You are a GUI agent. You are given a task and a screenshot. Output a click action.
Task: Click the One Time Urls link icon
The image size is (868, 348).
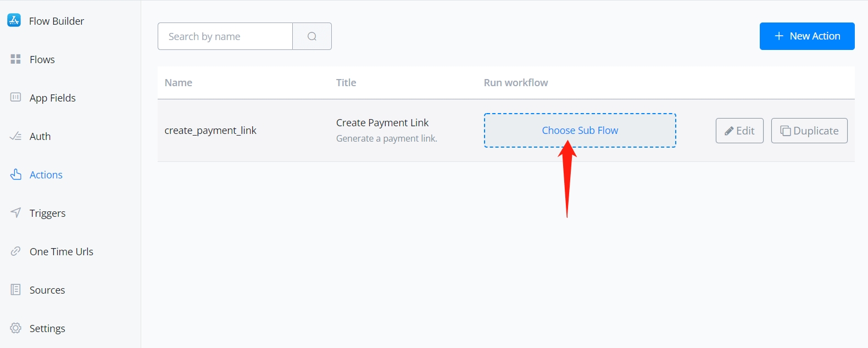[x=15, y=251]
